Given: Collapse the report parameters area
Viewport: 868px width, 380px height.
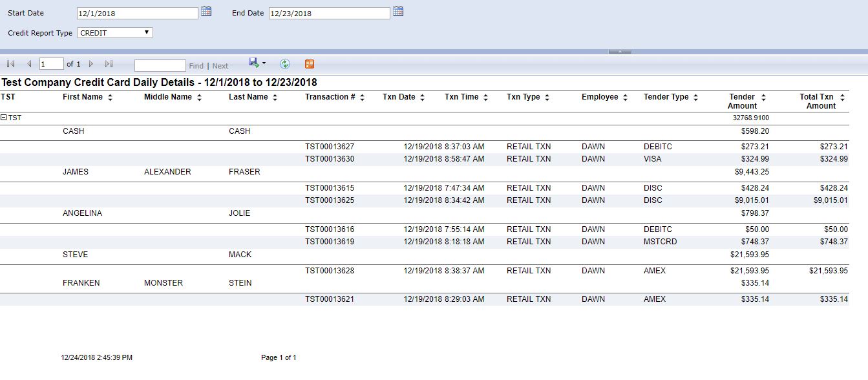Looking at the screenshot, I should [x=620, y=51].
